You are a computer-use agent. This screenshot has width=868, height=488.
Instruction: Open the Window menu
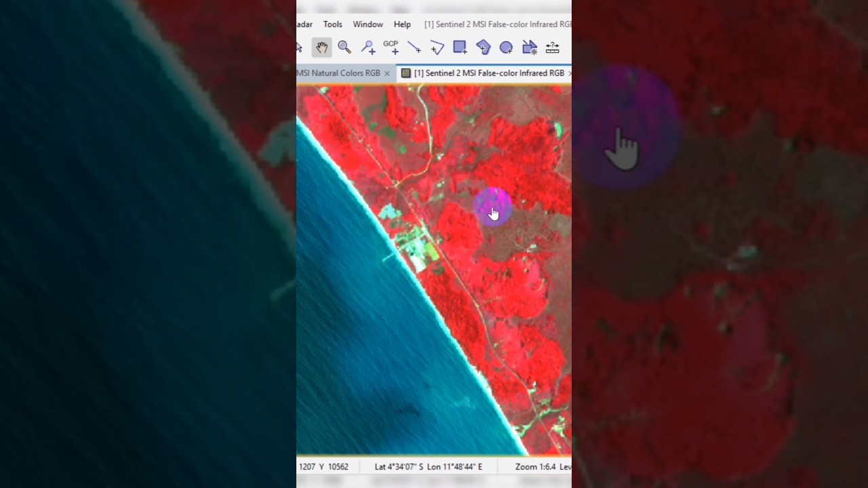[368, 24]
